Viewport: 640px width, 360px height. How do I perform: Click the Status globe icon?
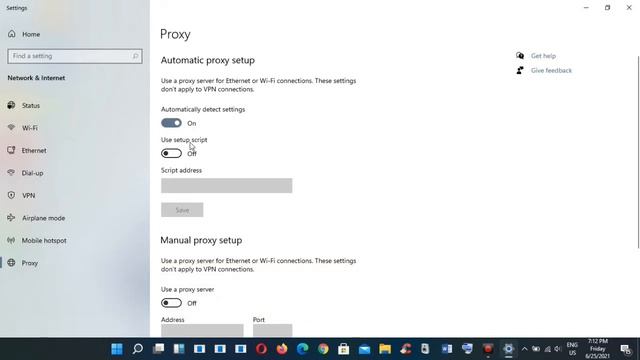click(x=11, y=105)
